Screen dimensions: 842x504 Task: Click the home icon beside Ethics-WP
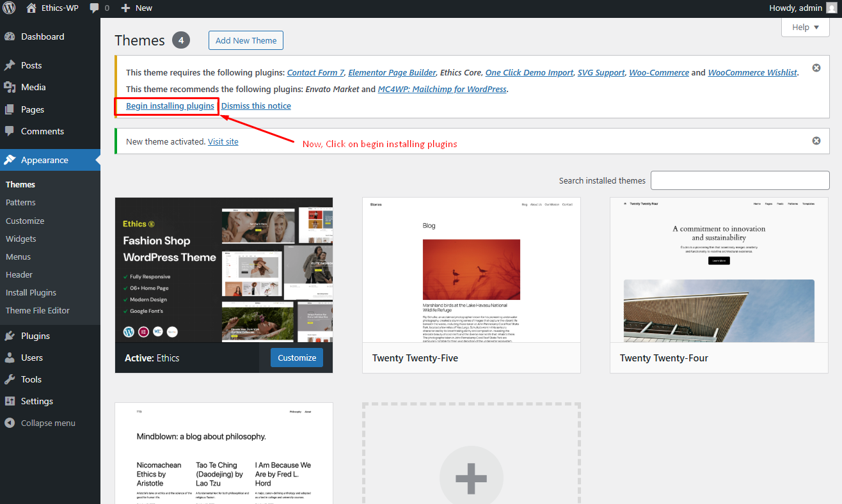point(31,8)
